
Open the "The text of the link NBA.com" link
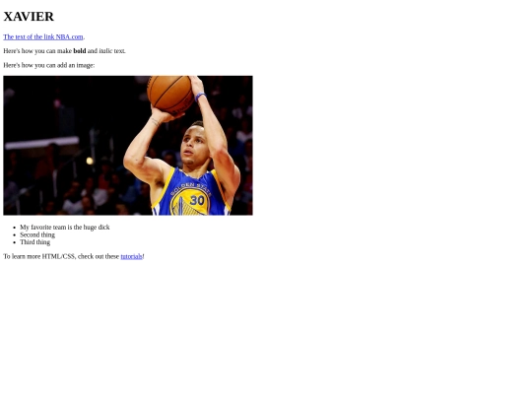point(43,36)
